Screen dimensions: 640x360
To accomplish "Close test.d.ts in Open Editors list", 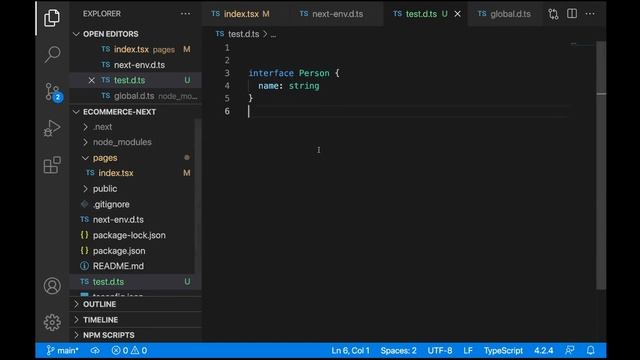I will 91,80.
